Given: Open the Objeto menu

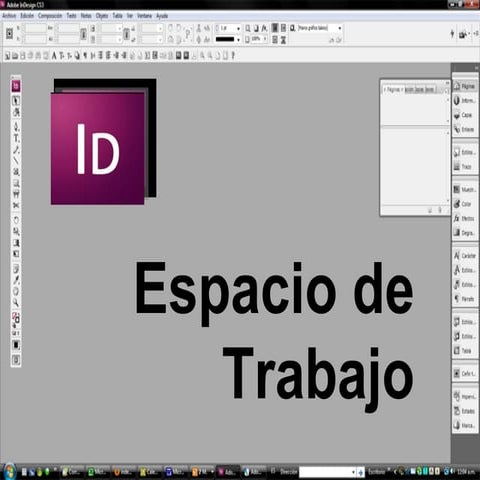Looking at the screenshot, I should click(102, 16).
